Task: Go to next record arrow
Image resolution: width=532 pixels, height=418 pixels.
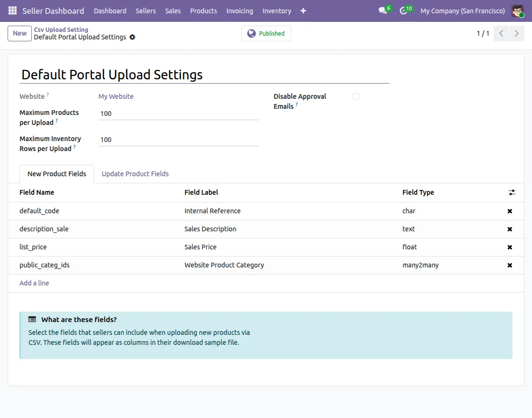Action: pos(517,33)
